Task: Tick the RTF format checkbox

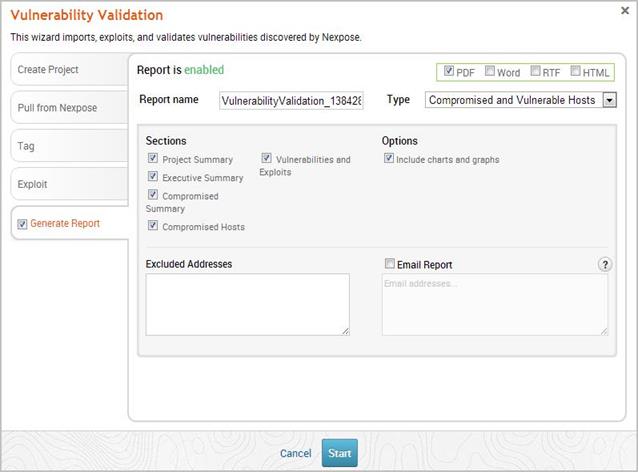Action: [535, 72]
